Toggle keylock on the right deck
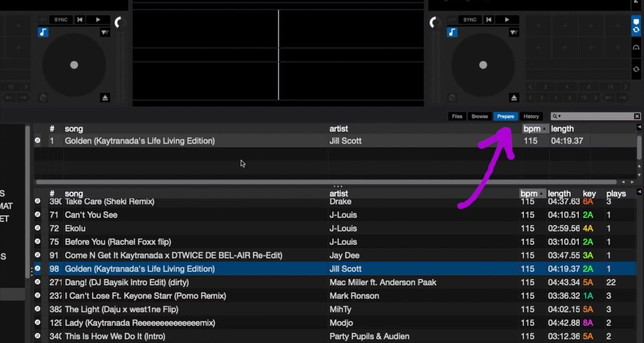 [x=453, y=32]
